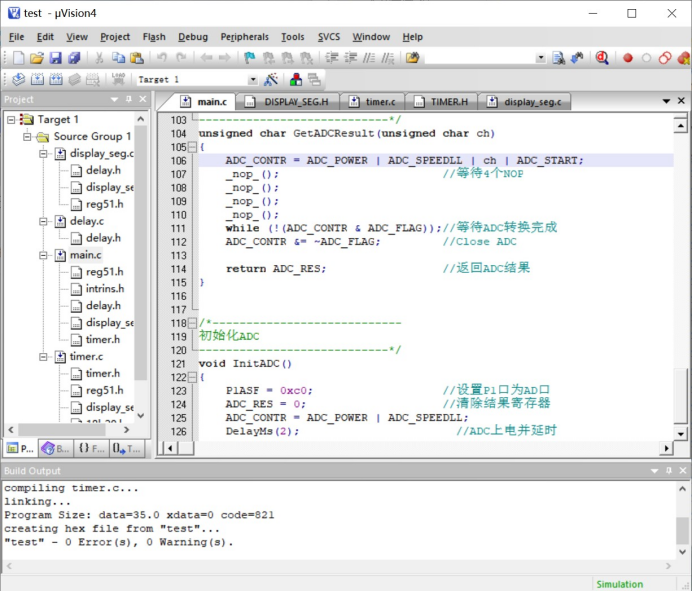Viewport: 692px width, 592px height.
Task: Open the Target 1 selection dropdown
Action: [252, 80]
